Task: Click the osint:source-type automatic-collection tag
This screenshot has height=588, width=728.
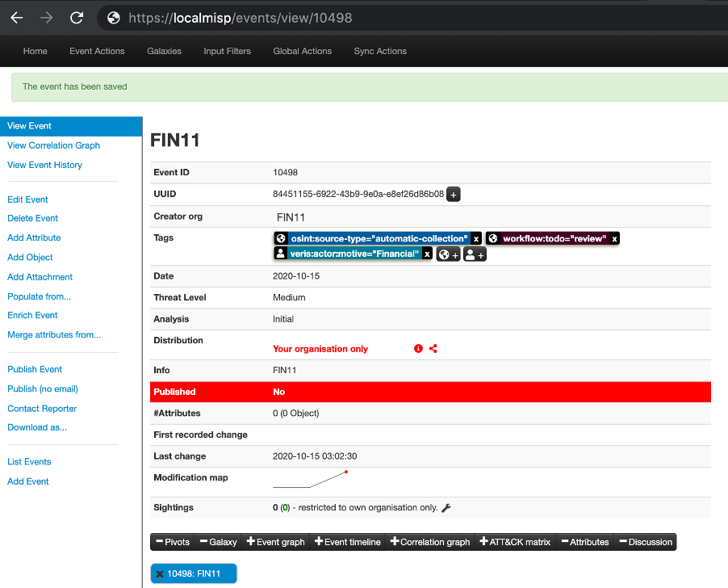Action: pyautogui.click(x=379, y=239)
